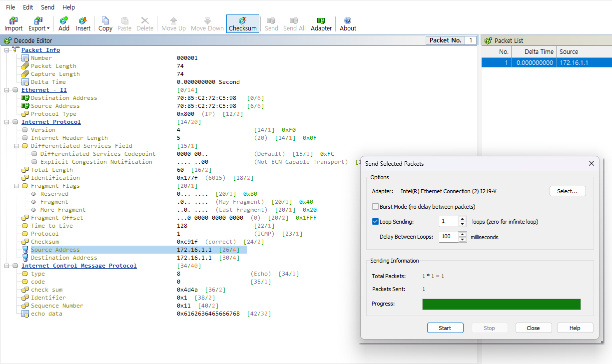Click the About help icon
612x364 pixels.
coord(348,23)
